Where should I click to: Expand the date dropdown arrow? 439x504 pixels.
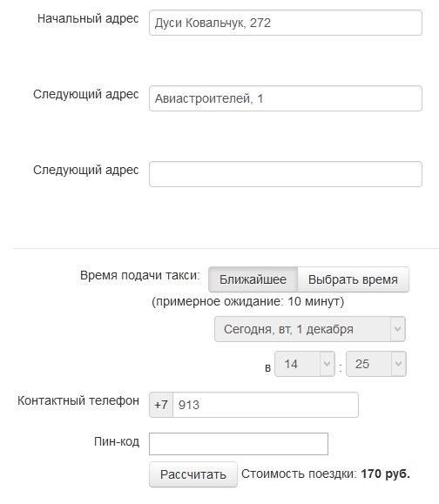pos(398,329)
